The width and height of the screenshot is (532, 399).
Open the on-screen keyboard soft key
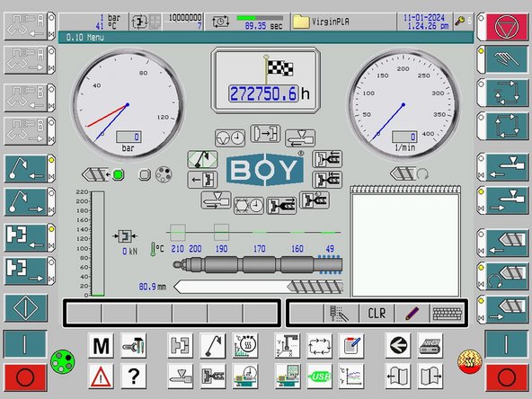[447, 313]
